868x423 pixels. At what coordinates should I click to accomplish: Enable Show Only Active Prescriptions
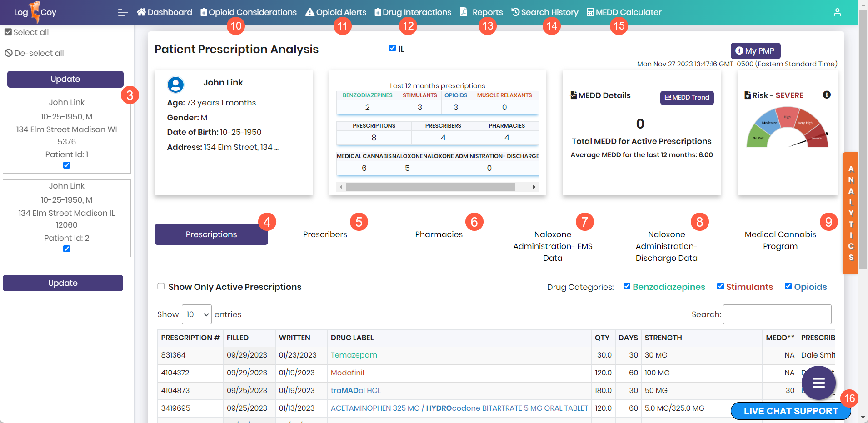pyautogui.click(x=161, y=286)
